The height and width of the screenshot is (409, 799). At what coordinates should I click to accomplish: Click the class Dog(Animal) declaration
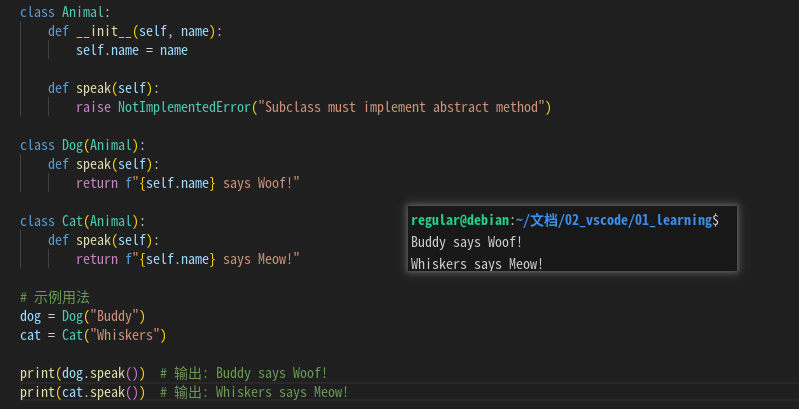(82, 145)
